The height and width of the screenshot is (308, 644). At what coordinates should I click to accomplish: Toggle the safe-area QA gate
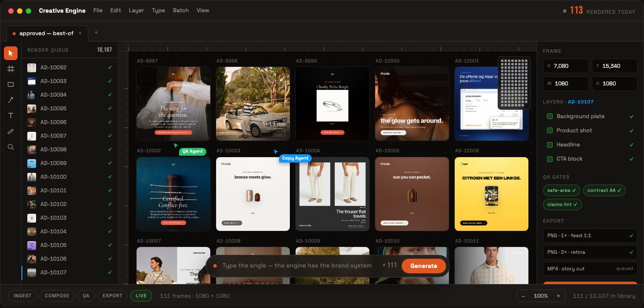click(562, 190)
